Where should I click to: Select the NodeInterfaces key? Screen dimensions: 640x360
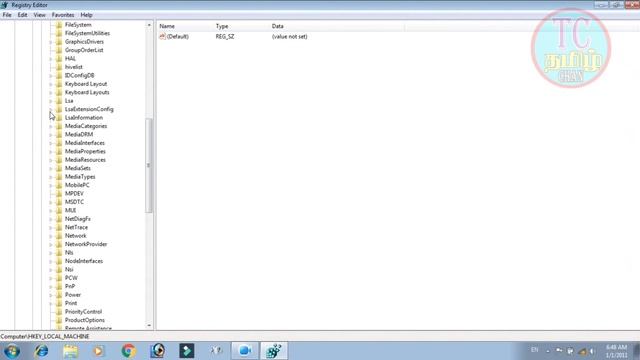(x=84, y=261)
